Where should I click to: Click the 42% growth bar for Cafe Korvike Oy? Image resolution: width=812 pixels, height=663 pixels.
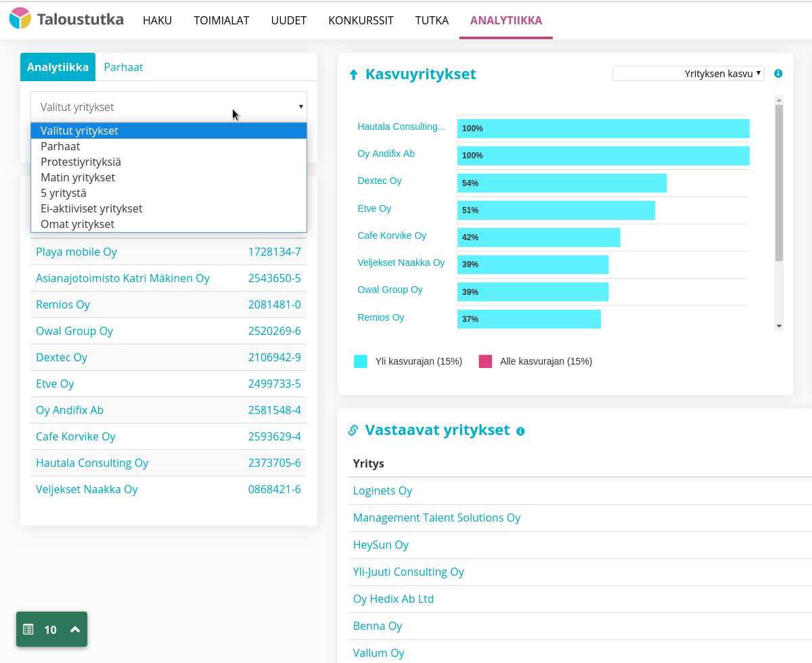pos(539,237)
